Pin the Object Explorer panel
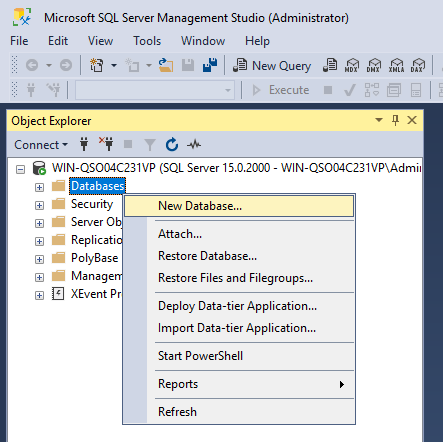 pyautogui.click(x=395, y=120)
